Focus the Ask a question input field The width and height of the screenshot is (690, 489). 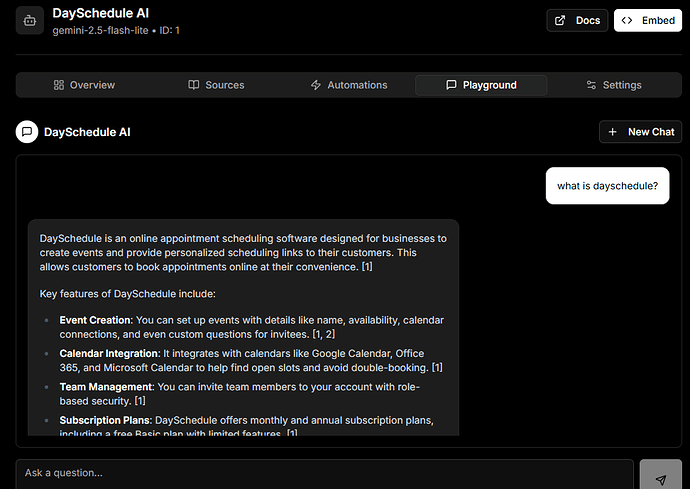click(x=325, y=474)
